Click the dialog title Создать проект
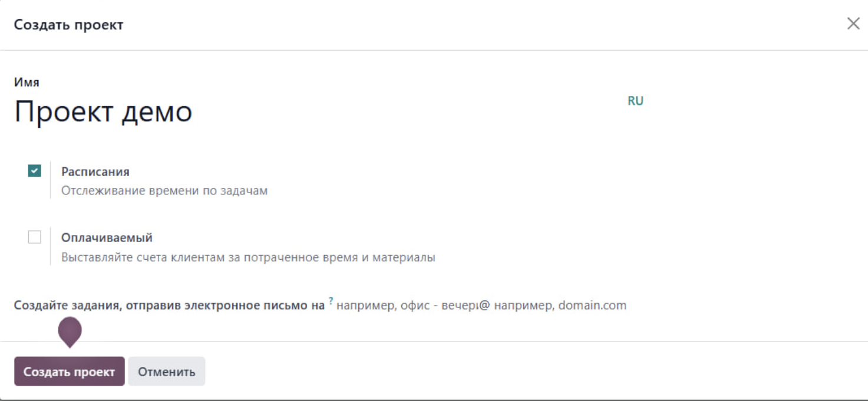The width and height of the screenshot is (868, 401). coord(69,25)
